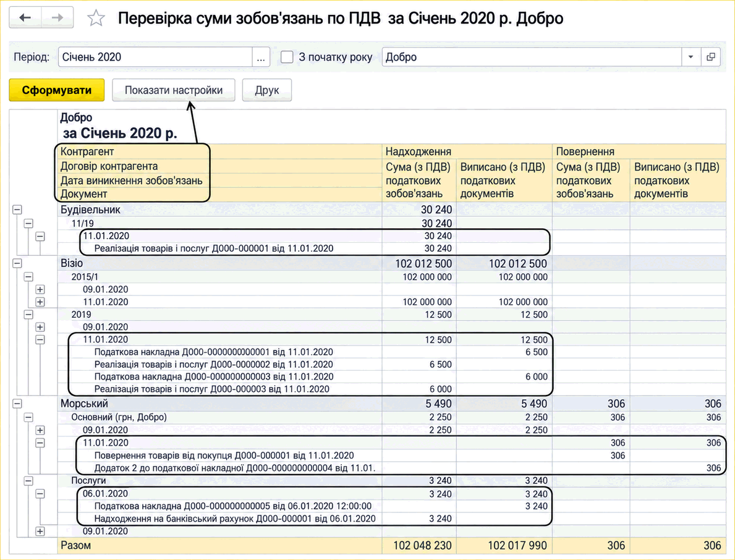Open Надходження на банківський рахунок Д000-000001 row
The width and height of the screenshot is (735, 560).
pyautogui.click(x=235, y=519)
